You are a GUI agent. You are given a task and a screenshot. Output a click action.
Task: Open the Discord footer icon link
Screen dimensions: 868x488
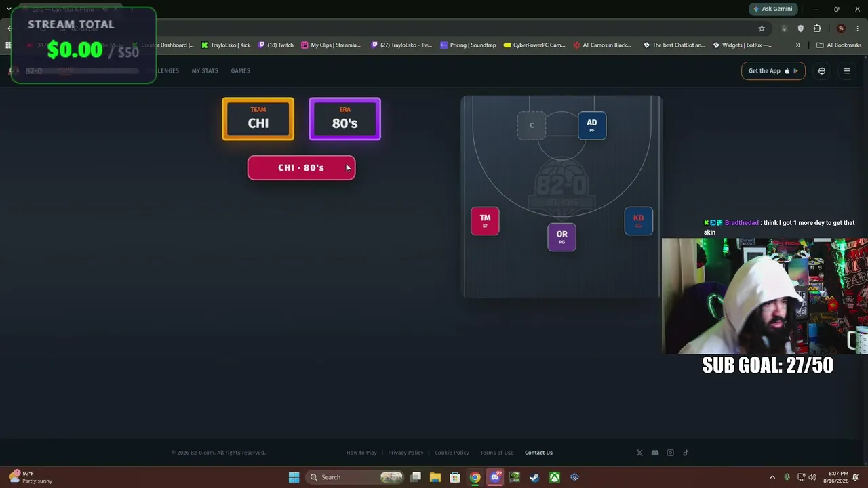pos(655,453)
